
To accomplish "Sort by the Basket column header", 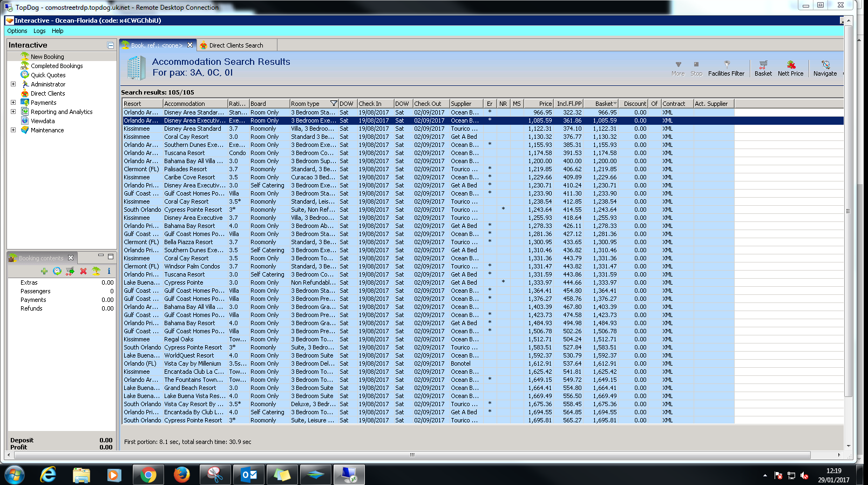I will pos(605,104).
